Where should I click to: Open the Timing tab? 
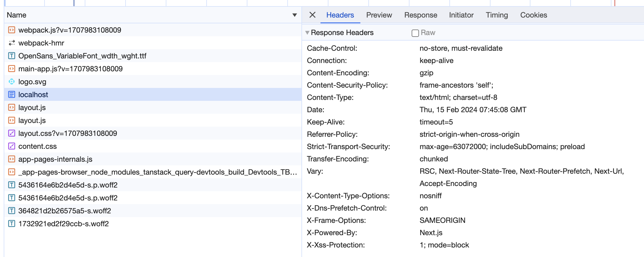(x=497, y=15)
